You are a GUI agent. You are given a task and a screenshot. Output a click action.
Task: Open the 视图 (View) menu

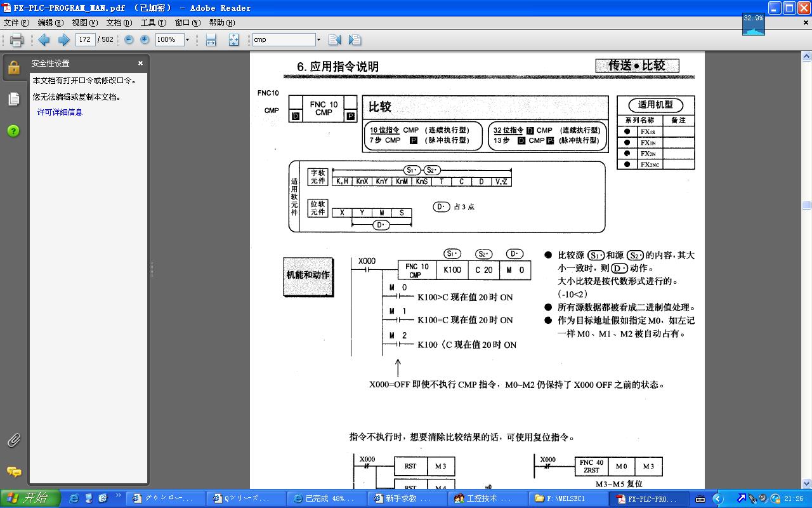(84, 23)
